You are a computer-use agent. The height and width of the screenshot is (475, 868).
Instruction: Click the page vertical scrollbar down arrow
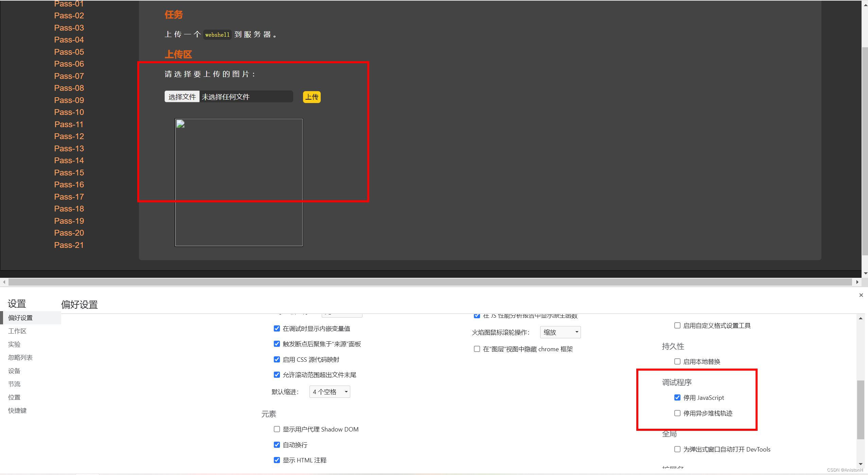pos(865,273)
